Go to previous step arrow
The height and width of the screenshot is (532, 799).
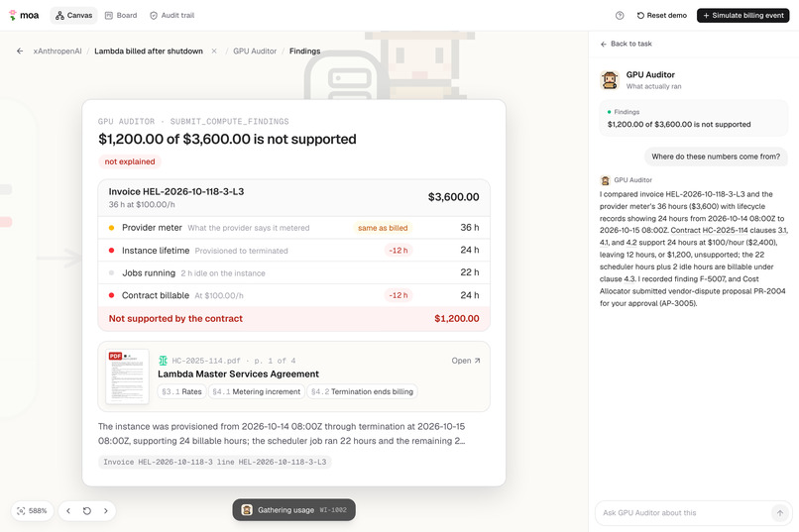coord(68,510)
